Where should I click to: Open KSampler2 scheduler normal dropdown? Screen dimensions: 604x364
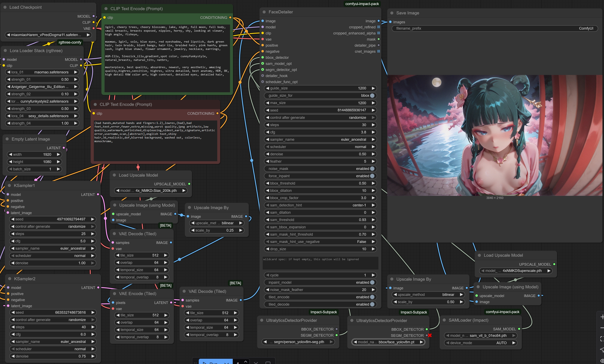point(53,349)
